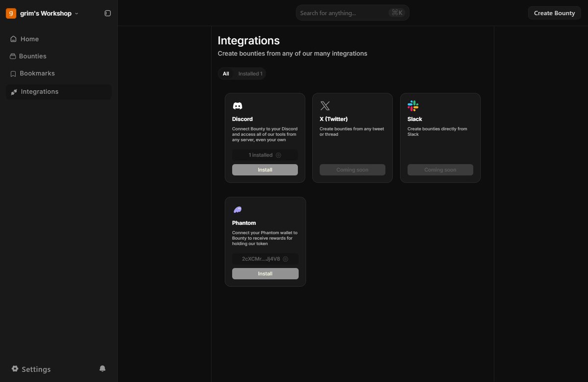Screen dimensions: 588x382
Task: Focus the Search for anything field
Action: point(352,13)
